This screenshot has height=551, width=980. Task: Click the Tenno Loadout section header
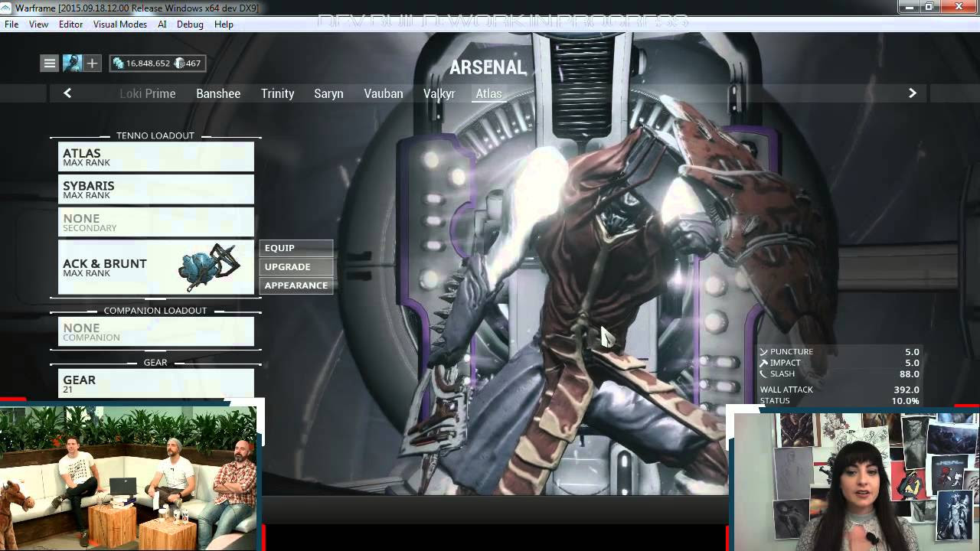(155, 135)
